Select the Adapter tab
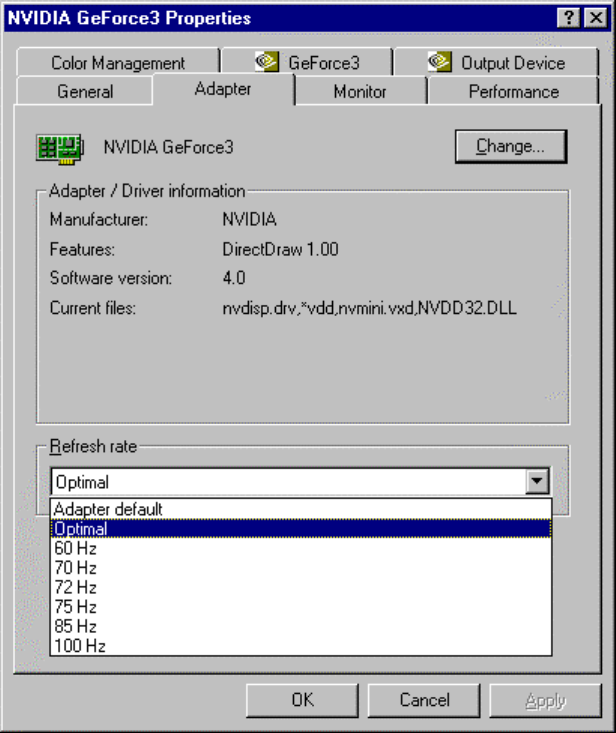 223,89
